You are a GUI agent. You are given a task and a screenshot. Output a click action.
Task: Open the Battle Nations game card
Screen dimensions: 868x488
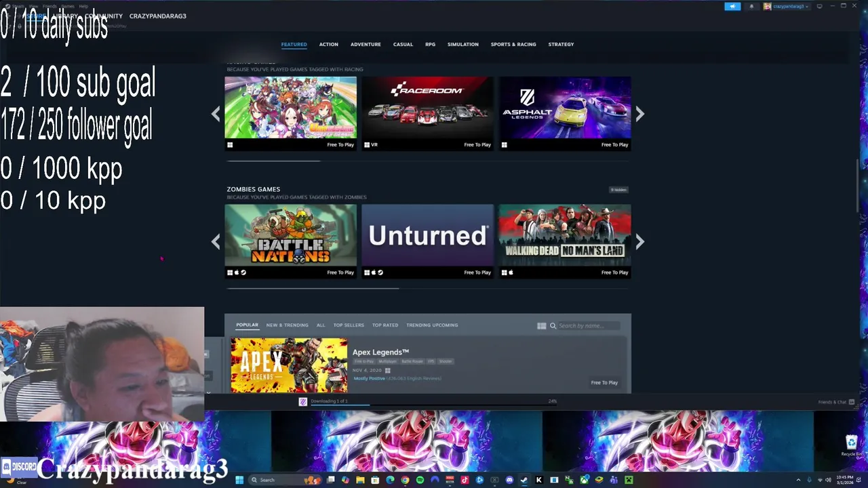290,241
